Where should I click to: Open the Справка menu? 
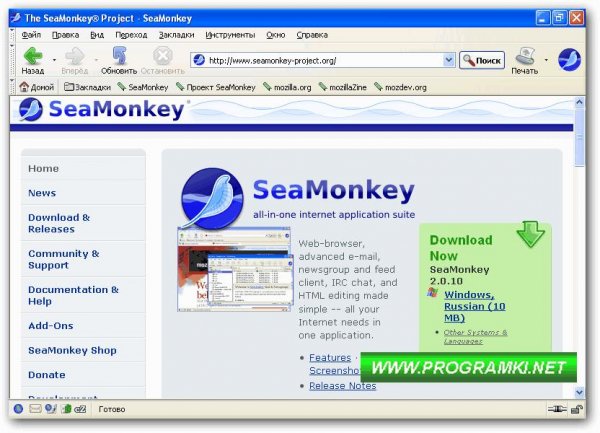pyautogui.click(x=312, y=35)
